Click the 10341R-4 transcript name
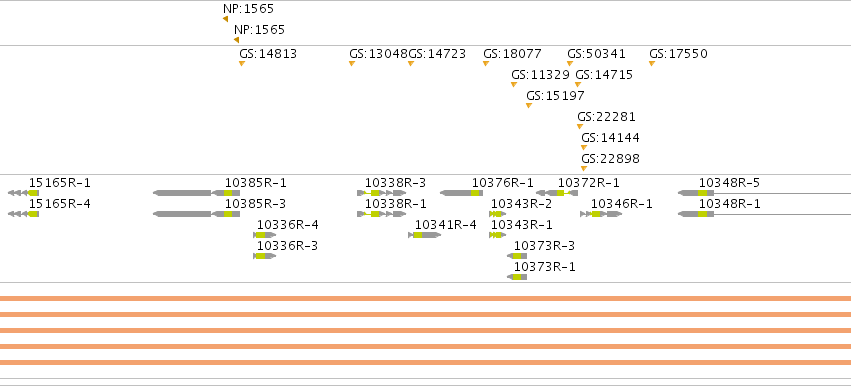Image resolution: width=851 pixels, height=386 pixels. 446,225
